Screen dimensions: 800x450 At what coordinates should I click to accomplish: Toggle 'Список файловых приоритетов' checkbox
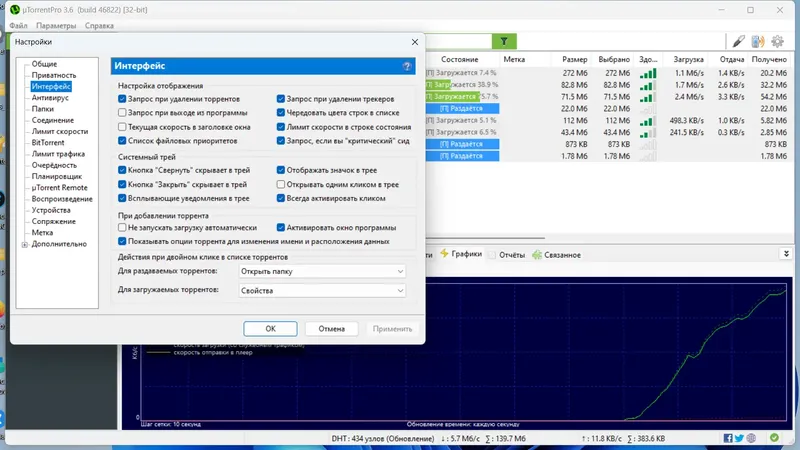pos(122,141)
